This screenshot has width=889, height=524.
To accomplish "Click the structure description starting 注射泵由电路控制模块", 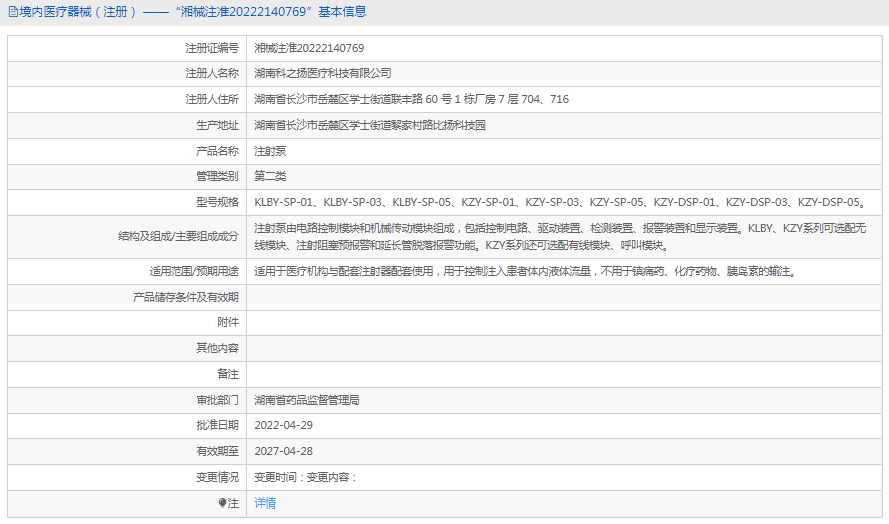I will (x=560, y=236).
